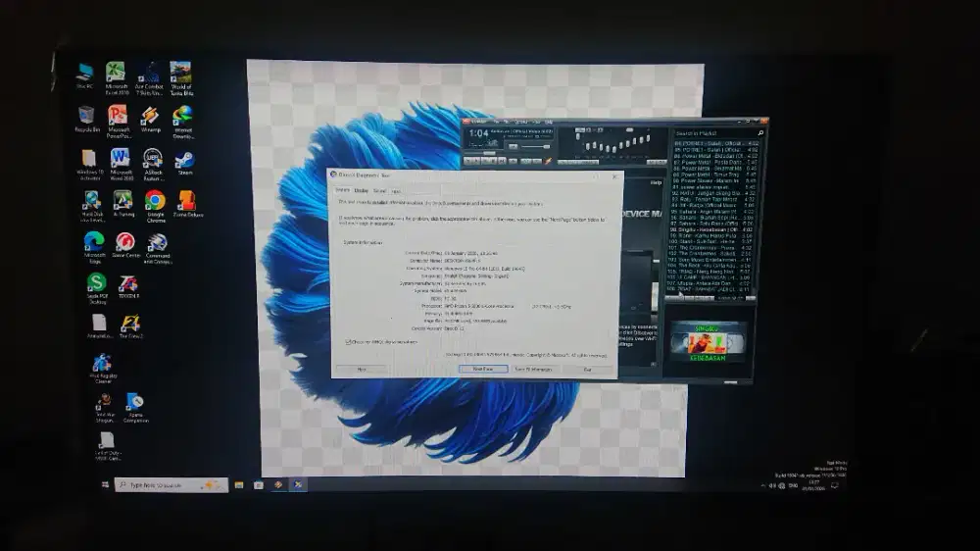Image resolution: width=980 pixels, height=551 pixels.
Task: Launch Steam from the desktop
Action: (184, 163)
